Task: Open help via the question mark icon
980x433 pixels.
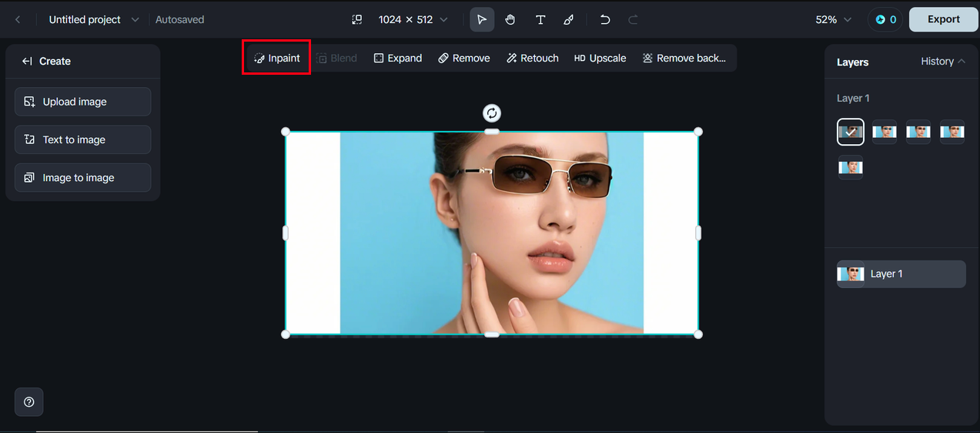Action: point(29,402)
